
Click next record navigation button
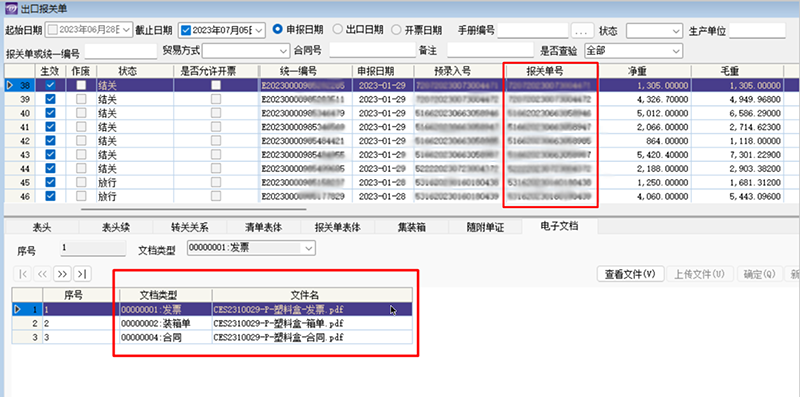click(62, 274)
